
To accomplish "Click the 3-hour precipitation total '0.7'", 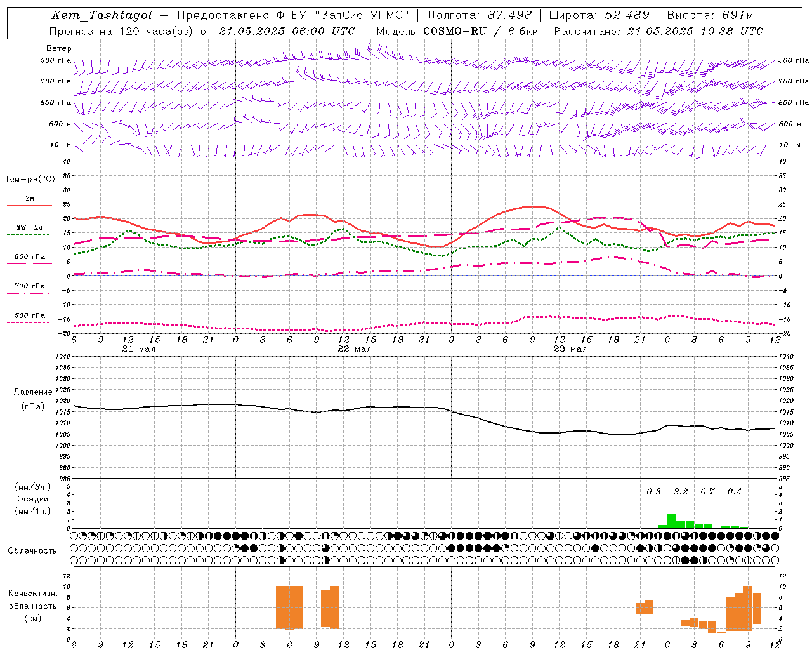I will [707, 491].
